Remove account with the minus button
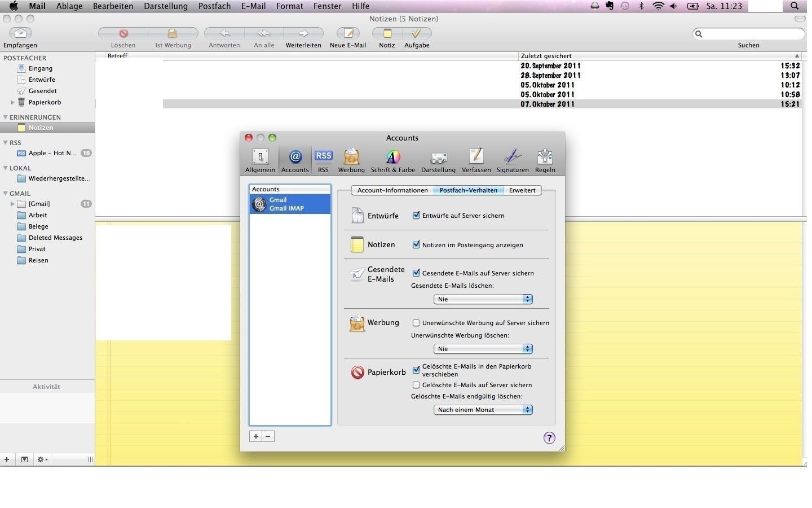This screenshot has width=812, height=508. (268, 436)
